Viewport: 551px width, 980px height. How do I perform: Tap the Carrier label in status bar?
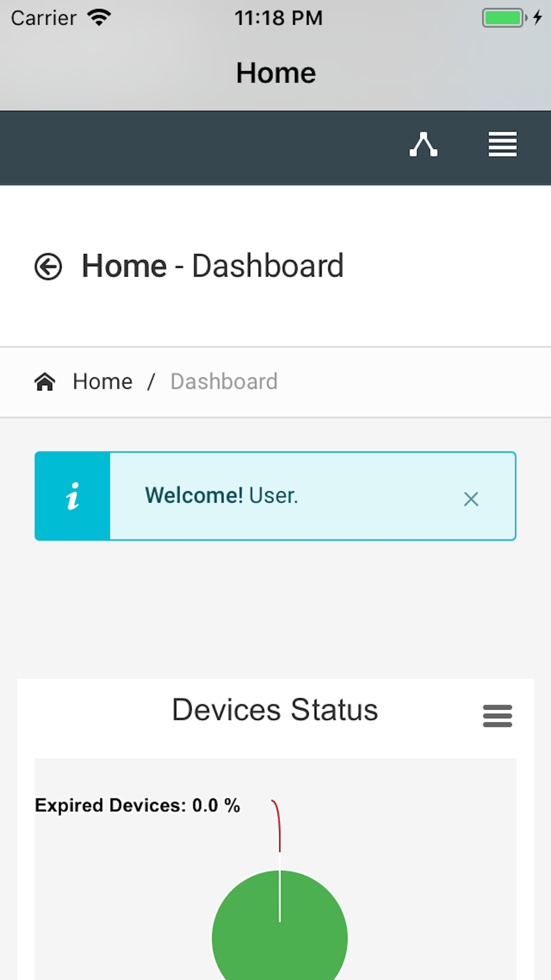tap(44, 18)
